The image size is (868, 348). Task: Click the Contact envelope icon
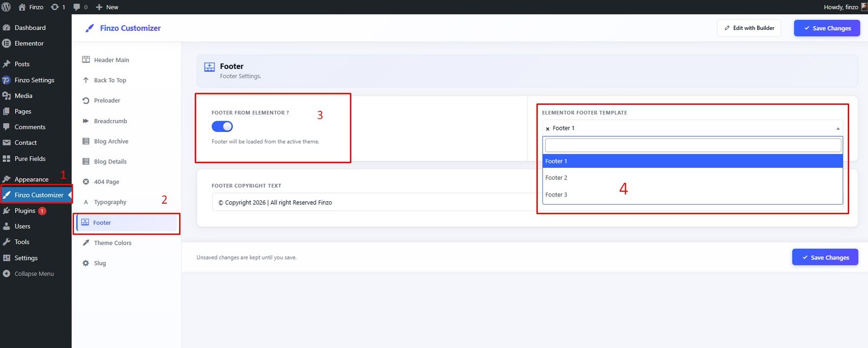click(7, 143)
